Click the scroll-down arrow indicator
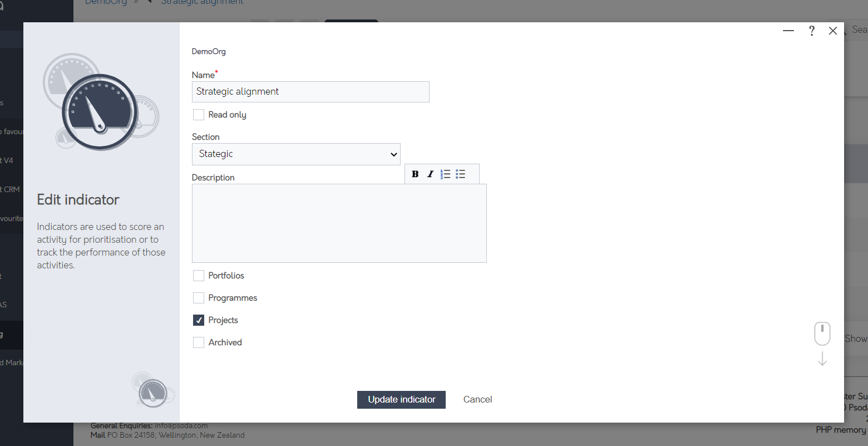The width and height of the screenshot is (868, 446). click(x=822, y=359)
